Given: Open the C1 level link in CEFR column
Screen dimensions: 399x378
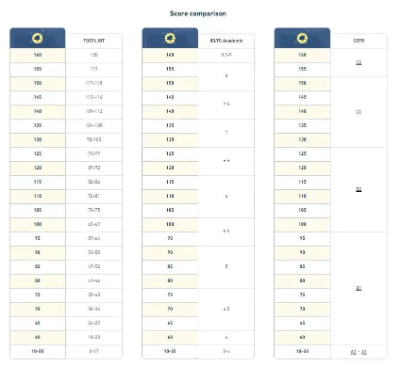Looking at the screenshot, I should pyautogui.click(x=359, y=112).
